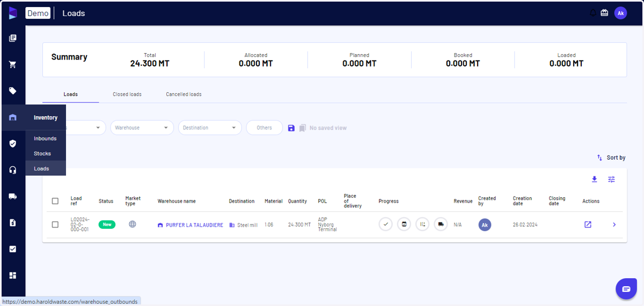Click the sort arrows icon
Image resolution: width=644 pixels, height=306 pixels.
pyautogui.click(x=599, y=158)
